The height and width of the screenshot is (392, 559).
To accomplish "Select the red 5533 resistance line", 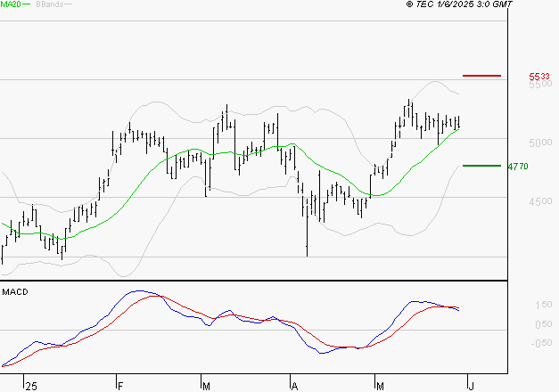I will (481, 77).
